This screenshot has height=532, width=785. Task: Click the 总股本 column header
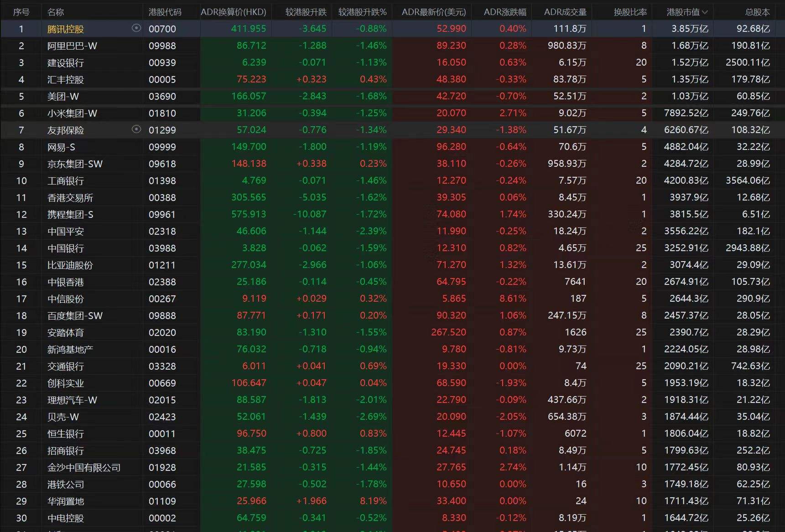point(757,12)
